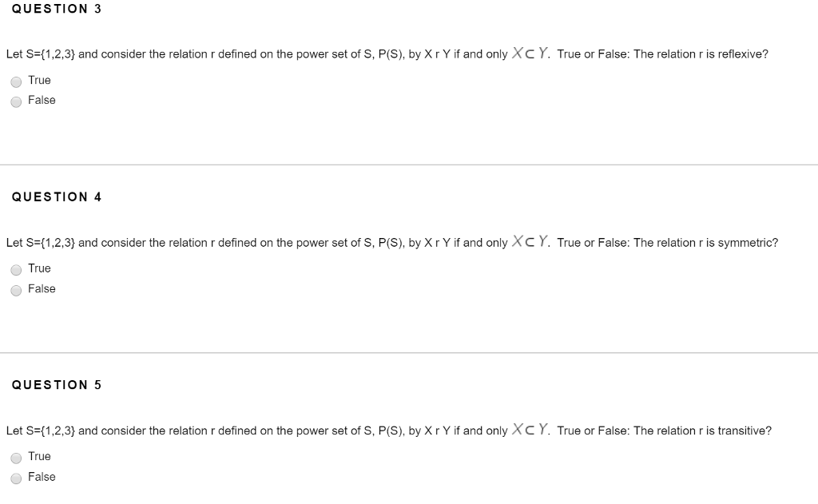Click the 'QUESTION 5' heading
This screenshot has height=504, width=818.
(57, 385)
